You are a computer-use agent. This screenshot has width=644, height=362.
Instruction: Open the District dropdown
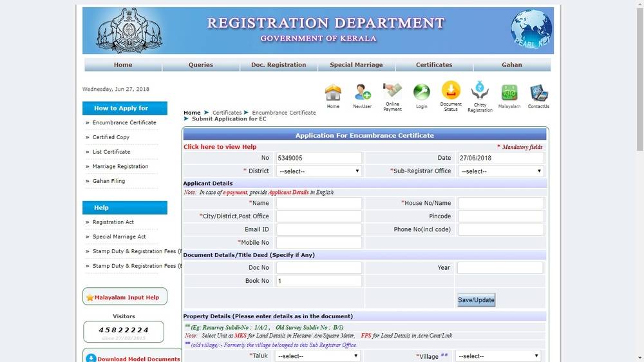[x=319, y=171]
